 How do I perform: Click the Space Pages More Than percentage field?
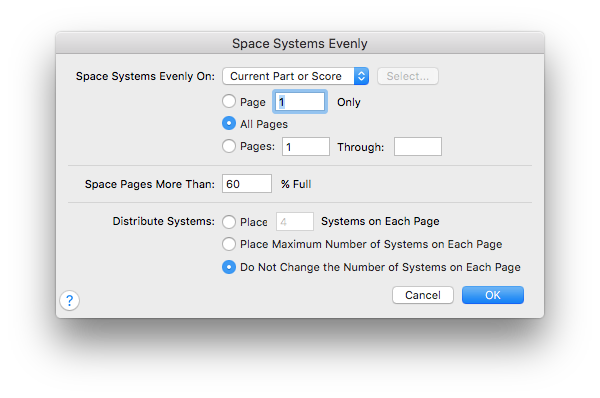coord(247,184)
